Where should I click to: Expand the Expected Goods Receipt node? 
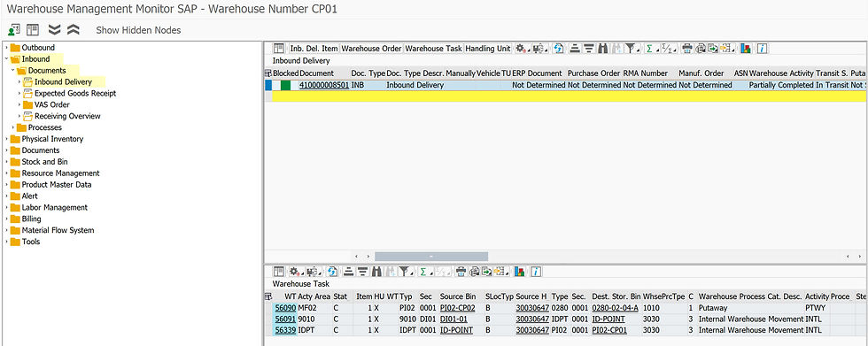(x=19, y=94)
